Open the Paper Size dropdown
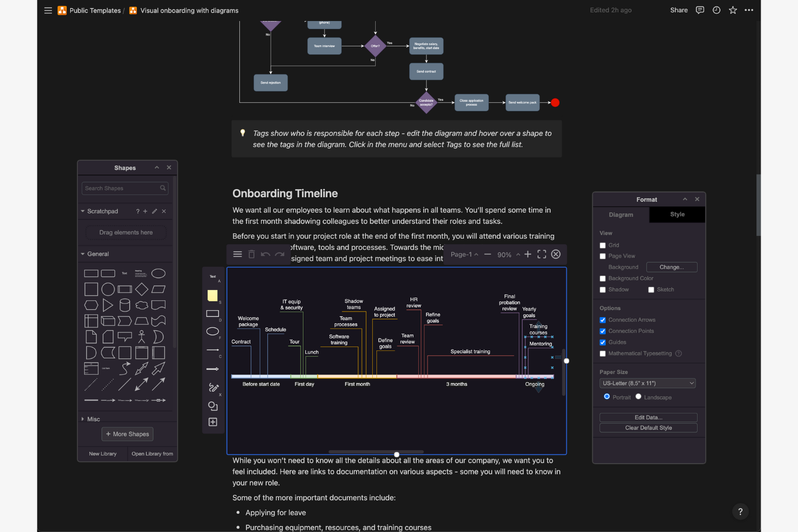The height and width of the screenshot is (532, 798). coord(647,383)
